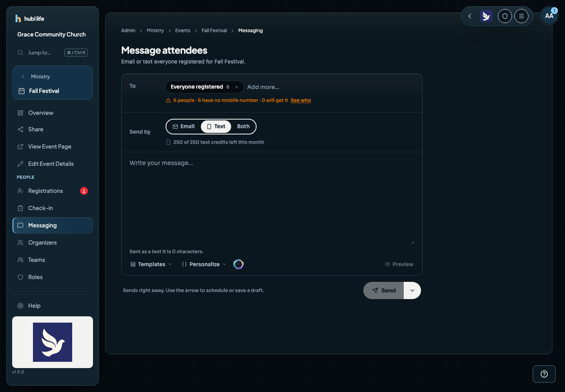This screenshot has width=565, height=392.
Task: Select Fall Festival in the sidebar
Action: coord(53,91)
